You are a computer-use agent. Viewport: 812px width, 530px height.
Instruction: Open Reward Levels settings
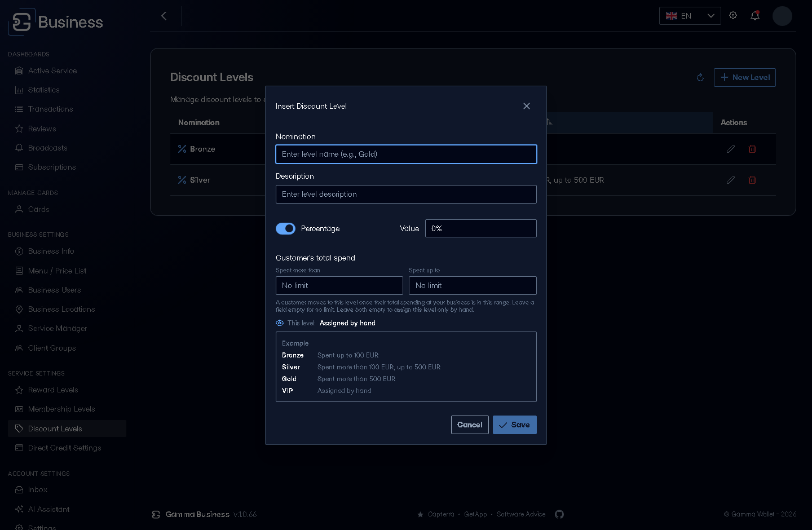(67, 390)
